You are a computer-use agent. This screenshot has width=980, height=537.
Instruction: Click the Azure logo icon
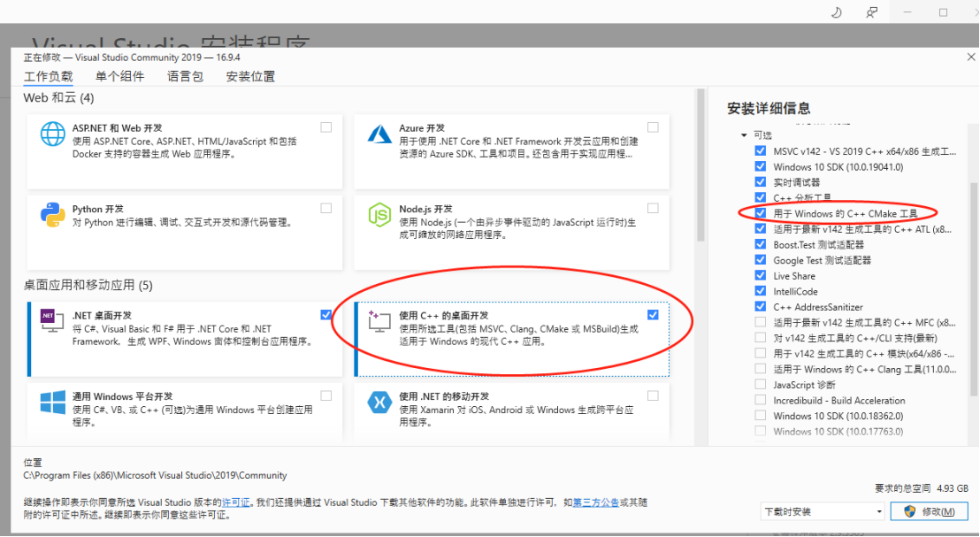click(x=379, y=134)
